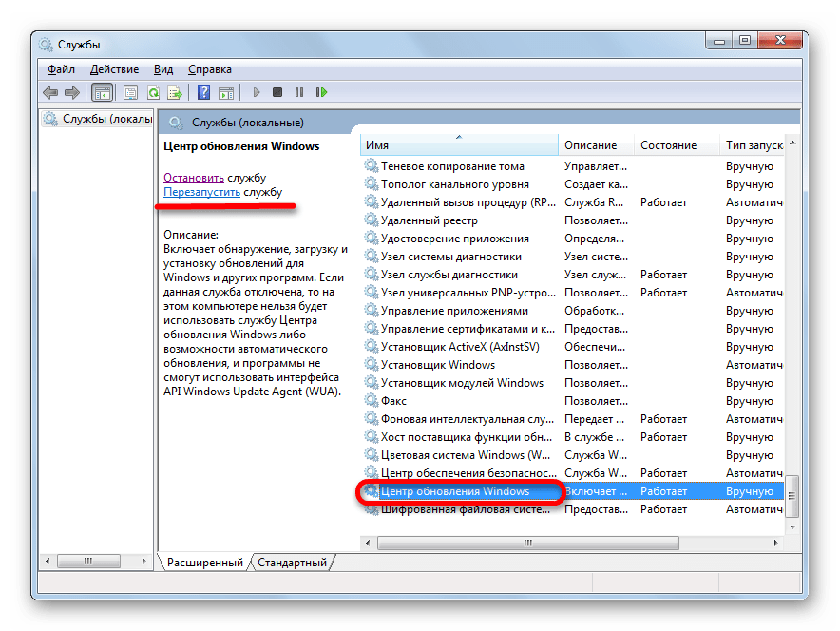The height and width of the screenshot is (631, 840).
Task: Open the Файл menu
Action: coord(61,69)
